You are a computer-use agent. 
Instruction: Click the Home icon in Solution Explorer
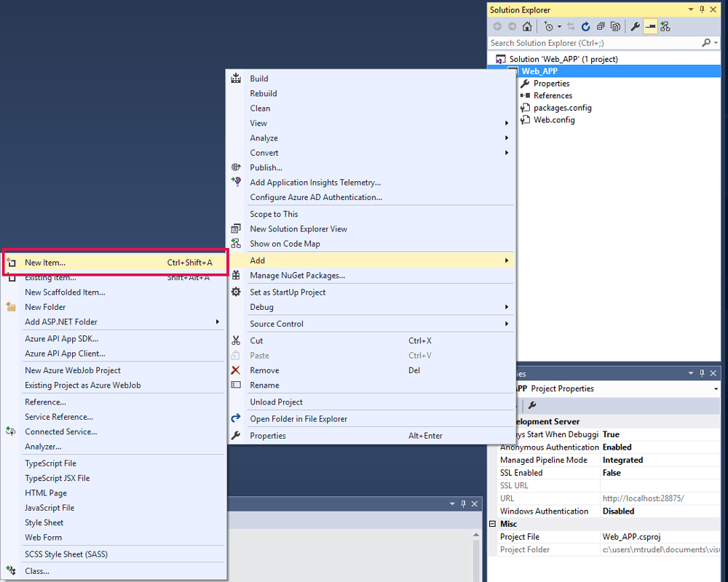pyautogui.click(x=527, y=27)
